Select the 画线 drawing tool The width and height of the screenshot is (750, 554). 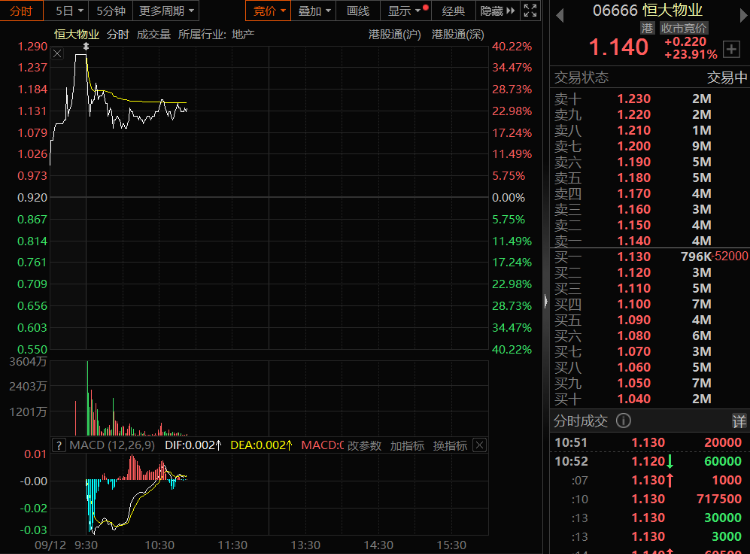tap(358, 11)
